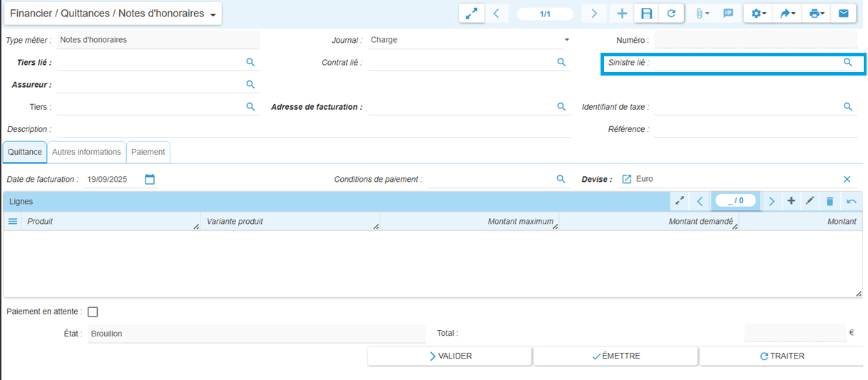The width and height of the screenshot is (868, 380).
Task: Expand the printer reports dropdown
Action: pyautogui.click(x=817, y=14)
